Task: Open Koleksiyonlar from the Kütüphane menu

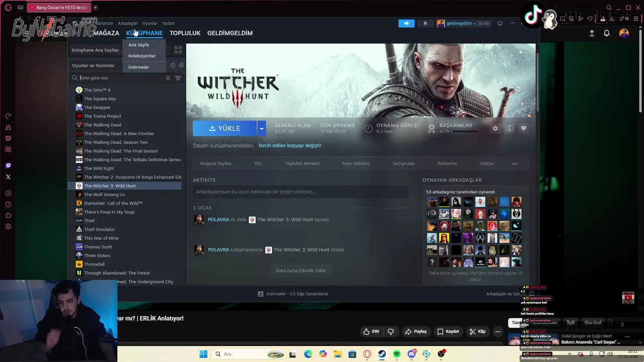Action: [x=142, y=56]
